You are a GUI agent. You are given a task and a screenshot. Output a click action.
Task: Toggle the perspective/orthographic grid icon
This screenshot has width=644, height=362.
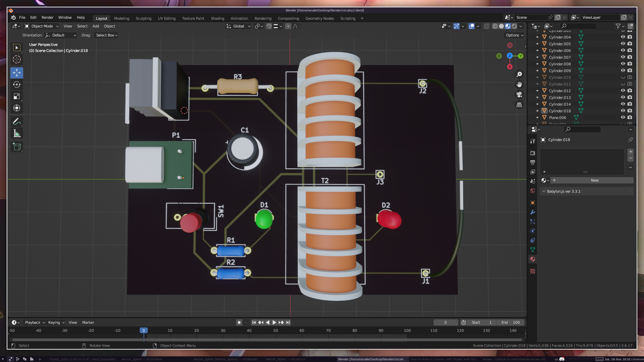(519, 105)
